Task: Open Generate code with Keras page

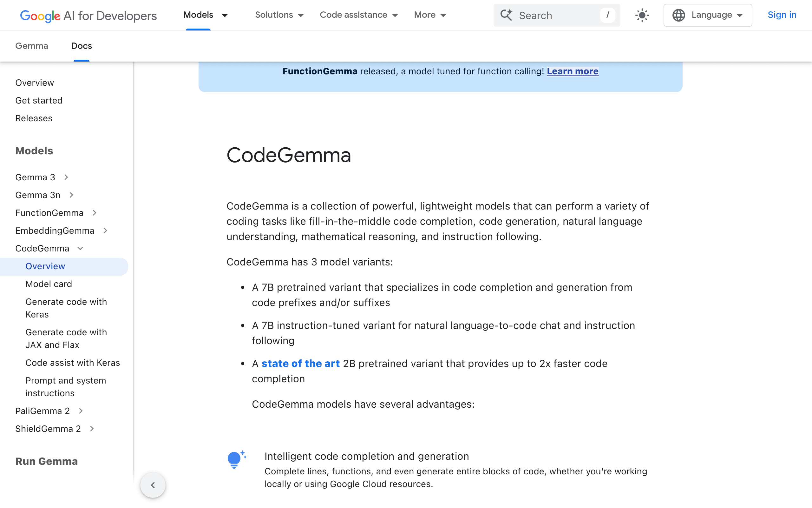Action: point(66,308)
